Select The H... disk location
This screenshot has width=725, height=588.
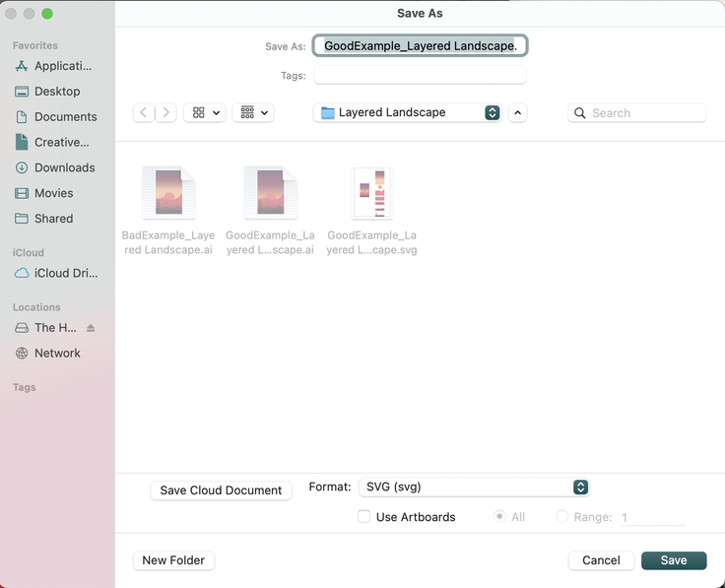click(x=45, y=328)
